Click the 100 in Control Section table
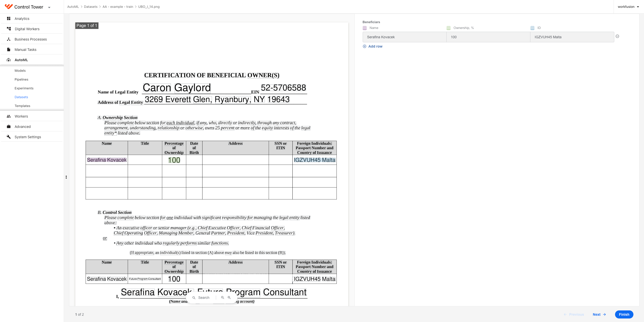 [x=174, y=279]
